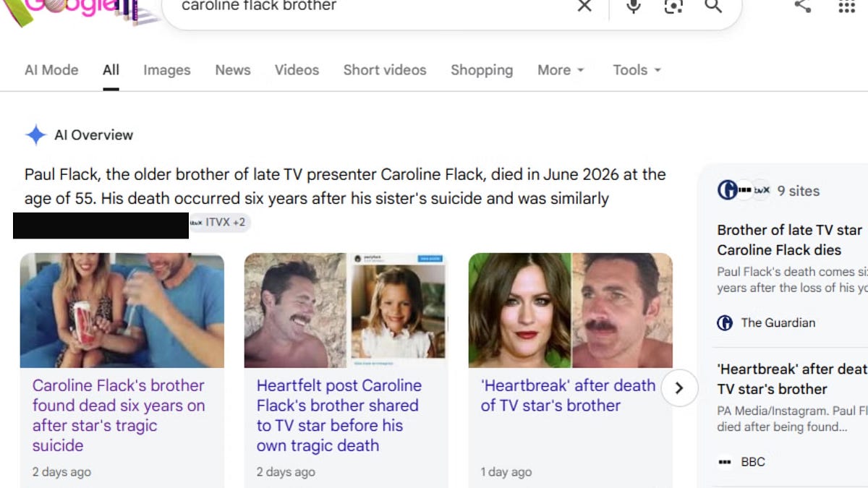Open 'Brother of late TV star' Guardian link
Viewport: 868px width, 488px height.
tap(790, 240)
